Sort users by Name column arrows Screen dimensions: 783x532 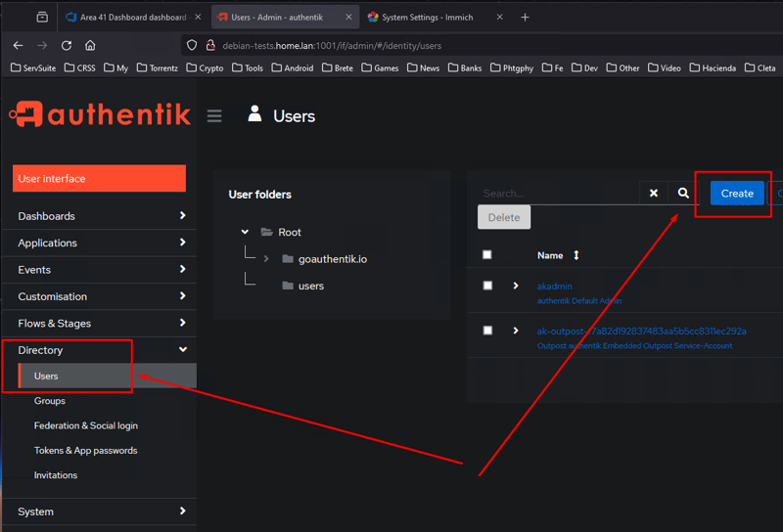576,255
